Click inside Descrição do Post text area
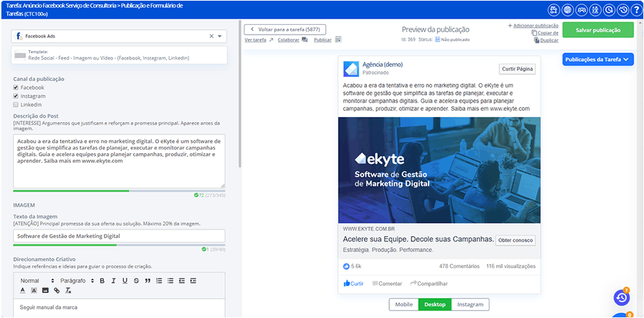This screenshot has height=318, width=644. tap(119, 161)
